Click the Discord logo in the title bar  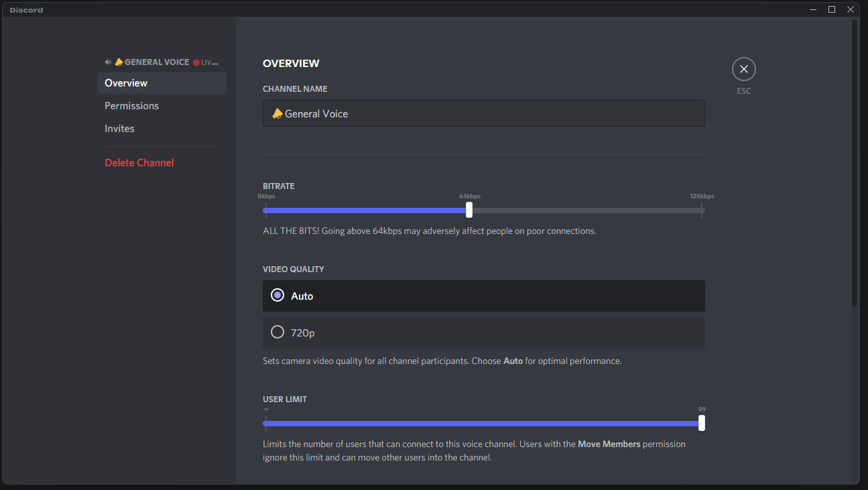25,9
